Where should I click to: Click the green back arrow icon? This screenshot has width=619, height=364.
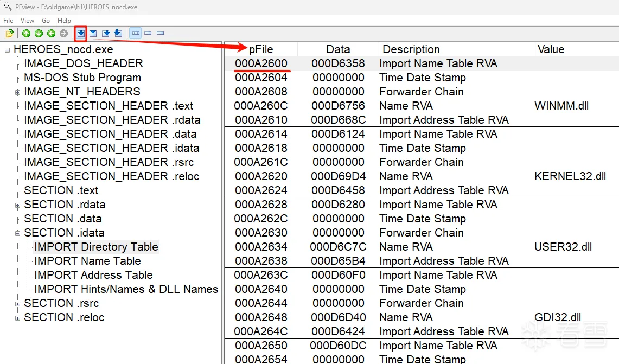pos(51,34)
